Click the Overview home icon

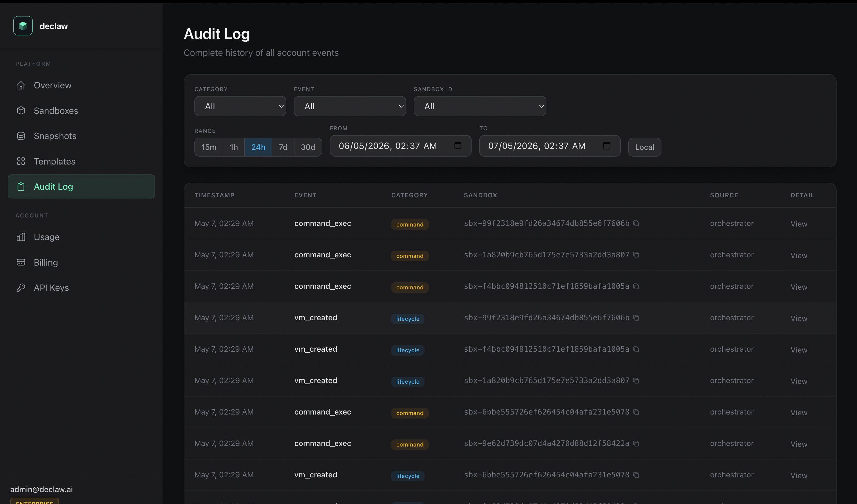21,85
